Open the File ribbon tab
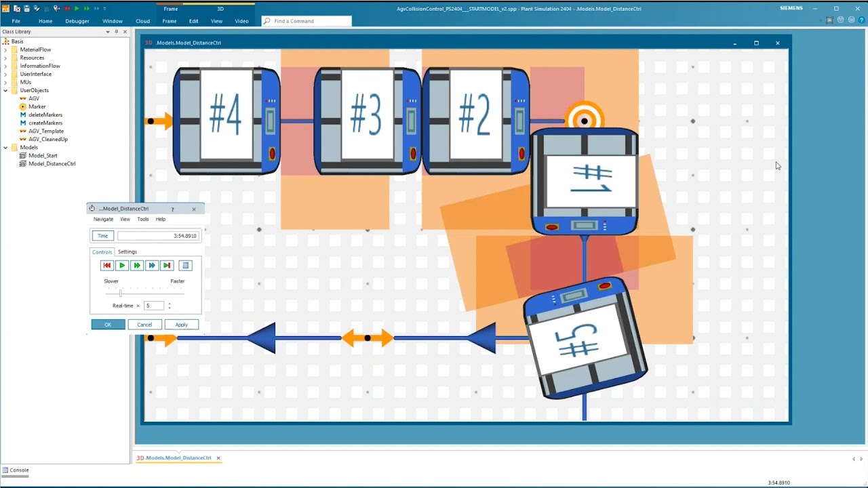Viewport: 868px width, 488px height. 16,21
